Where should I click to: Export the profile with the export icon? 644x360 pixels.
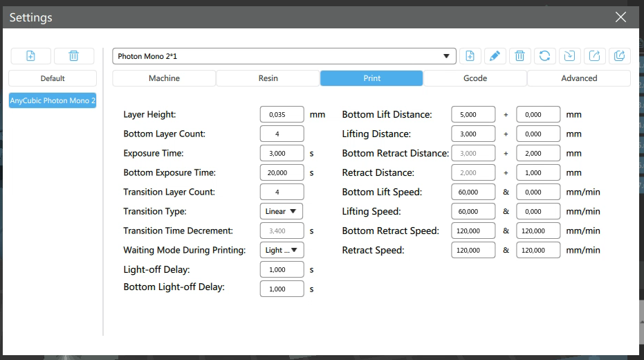click(x=594, y=56)
